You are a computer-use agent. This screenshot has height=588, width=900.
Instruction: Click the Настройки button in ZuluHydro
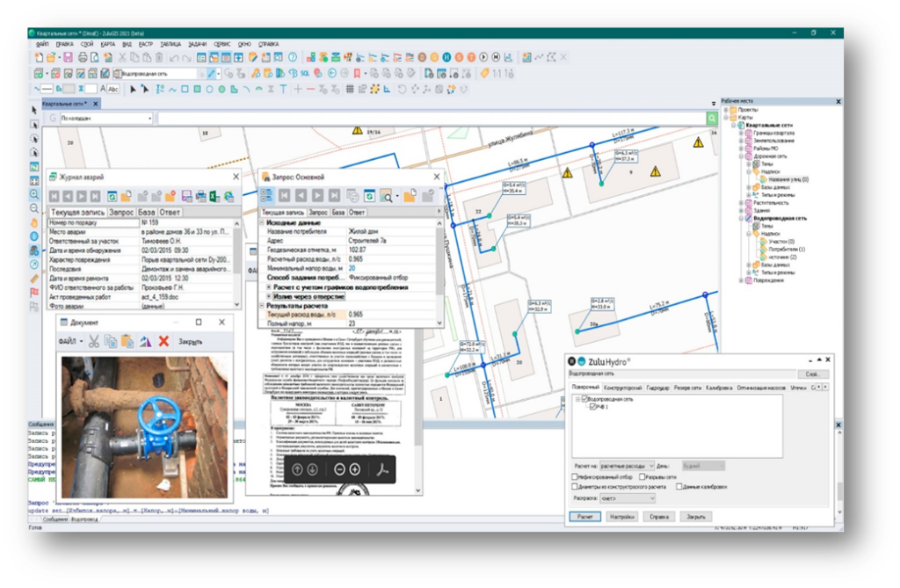click(x=622, y=516)
